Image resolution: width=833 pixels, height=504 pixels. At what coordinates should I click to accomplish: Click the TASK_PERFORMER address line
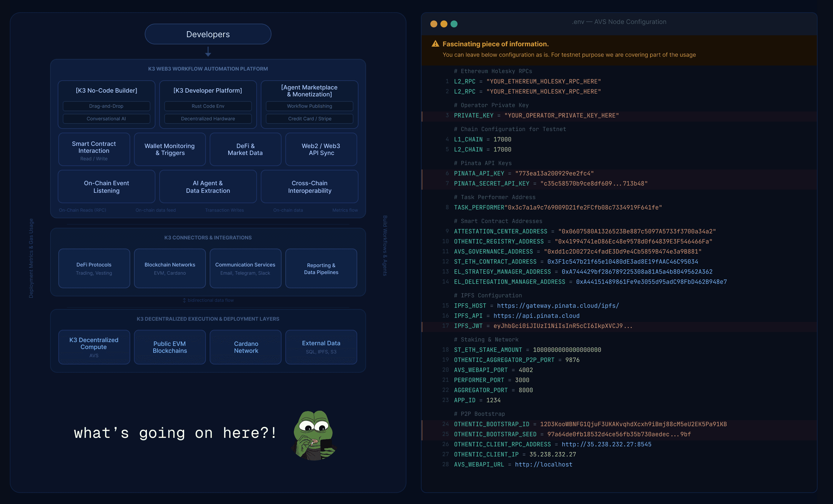[558, 207]
